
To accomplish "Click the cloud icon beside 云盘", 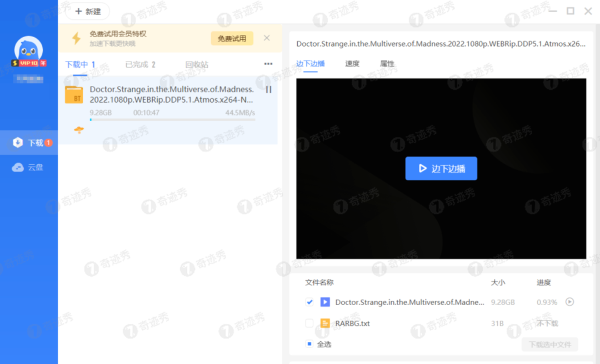I will (x=18, y=168).
